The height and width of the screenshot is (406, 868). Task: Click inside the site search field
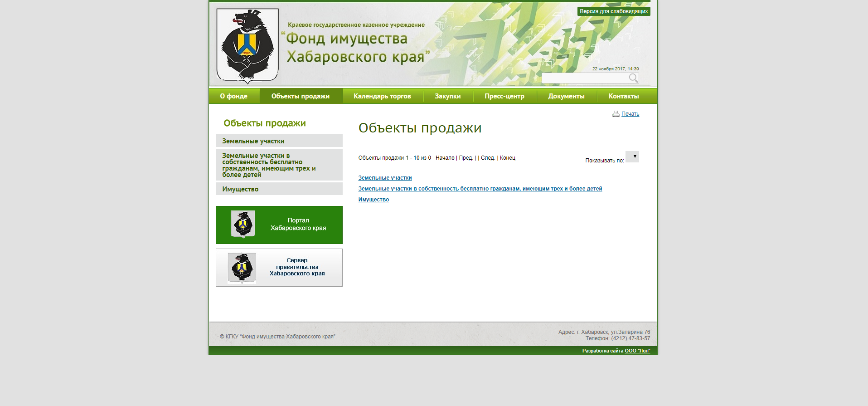(x=584, y=78)
